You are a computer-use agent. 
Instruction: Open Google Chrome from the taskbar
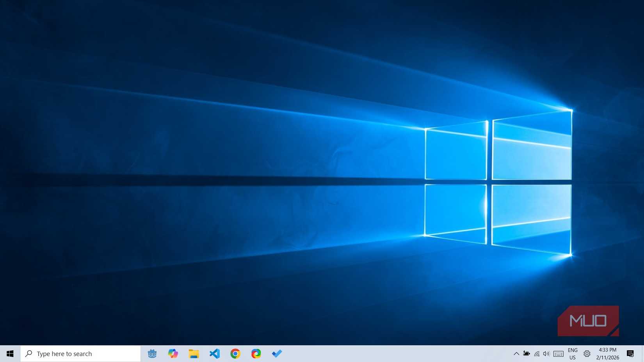coord(235,353)
